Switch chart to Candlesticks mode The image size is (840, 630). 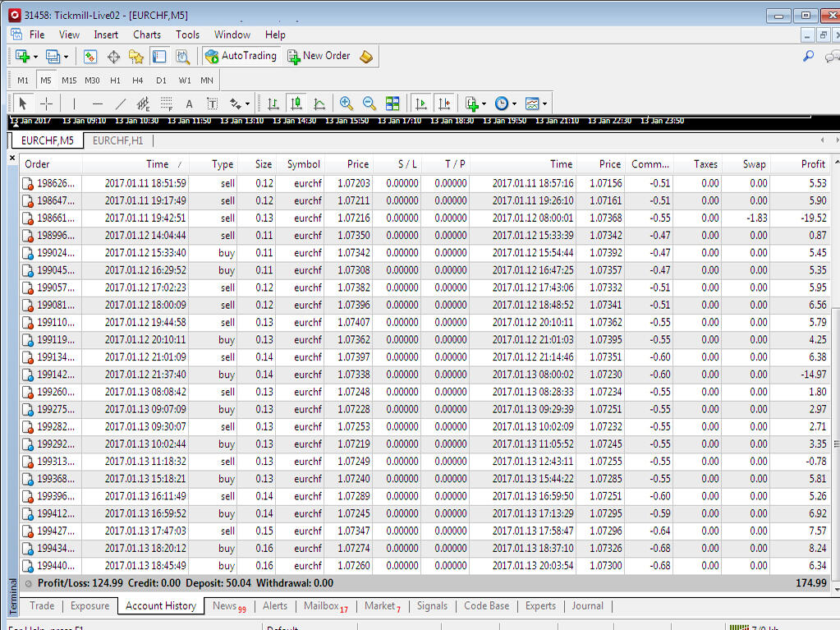coord(296,103)
